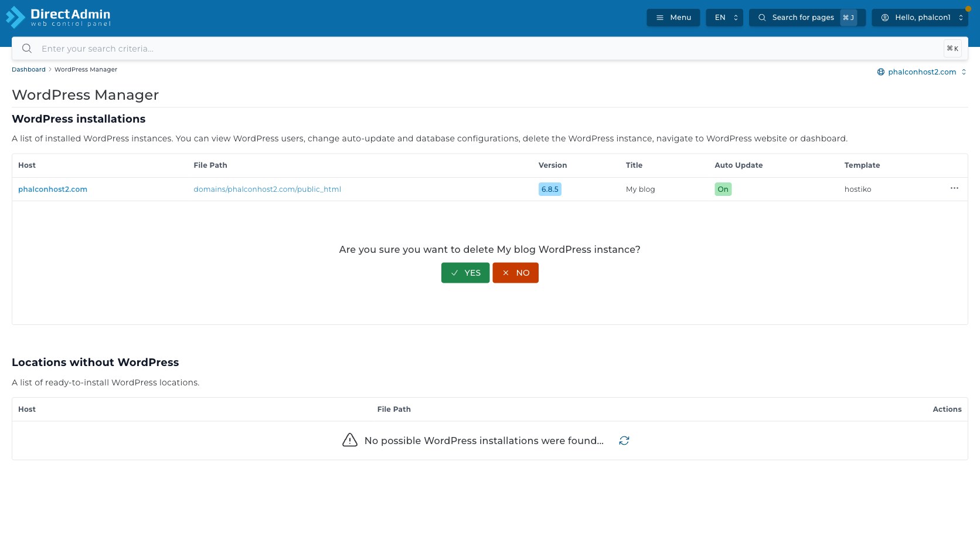The height and width of the screenshot is (552, 980).
Task: Open domains/phalconhost2.com/public_html path link
Action: pyautogui.click(x=267, y=189)
